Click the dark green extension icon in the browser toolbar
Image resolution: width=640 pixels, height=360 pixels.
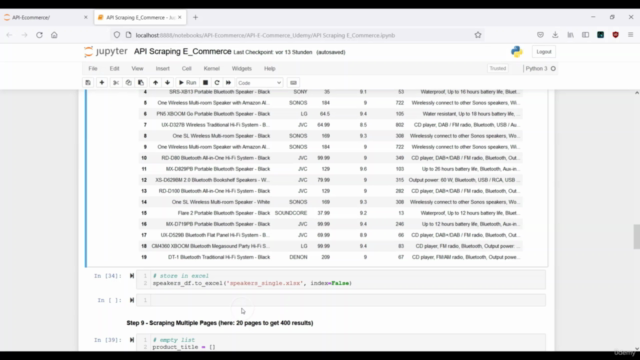coord(600,35)
